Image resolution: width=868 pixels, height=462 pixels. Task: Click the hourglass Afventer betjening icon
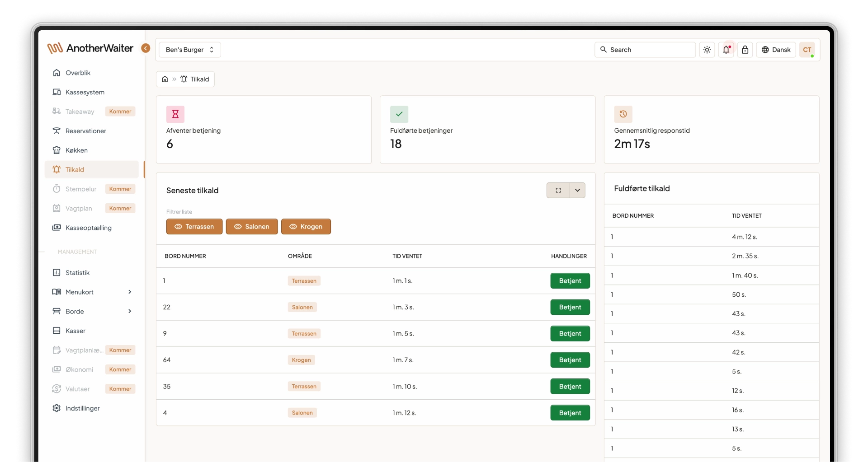coord(175,114)
